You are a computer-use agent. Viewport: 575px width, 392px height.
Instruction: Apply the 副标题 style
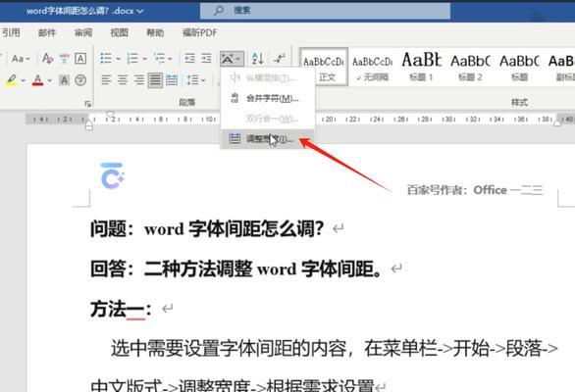pyautogui.click(x=561, y=67)
